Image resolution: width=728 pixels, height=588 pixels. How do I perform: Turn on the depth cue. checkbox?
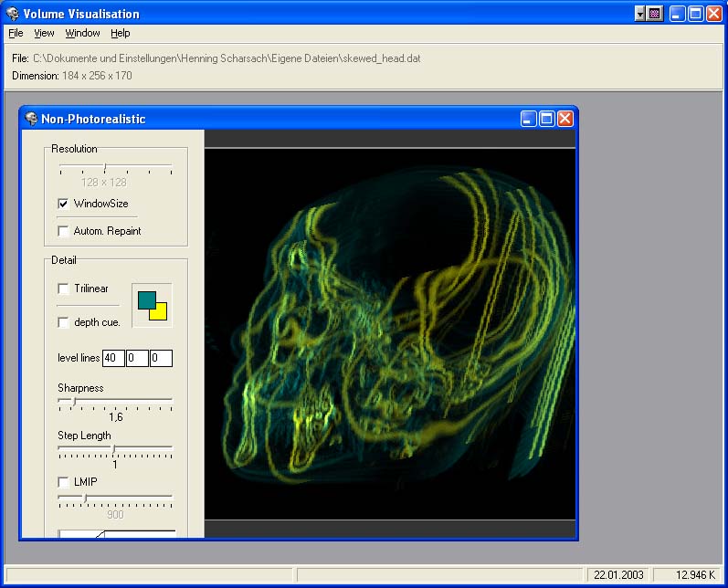click(x=64, y=322)
